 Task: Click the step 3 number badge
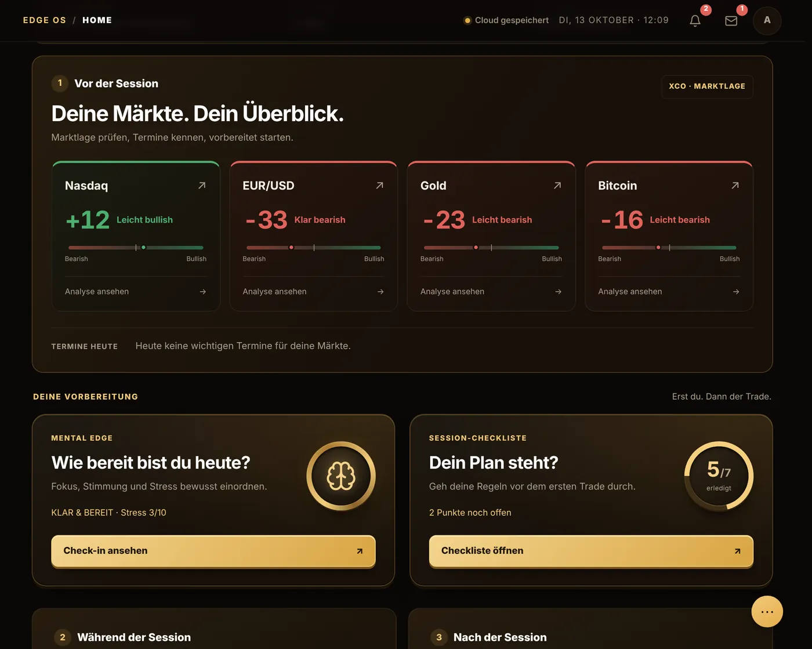point(439,637)
